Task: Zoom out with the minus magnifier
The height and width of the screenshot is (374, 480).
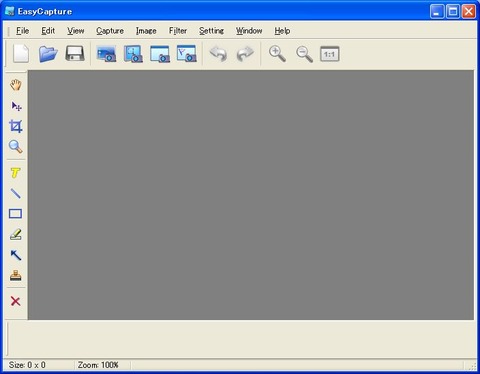Action: click(x=304, y=54)
